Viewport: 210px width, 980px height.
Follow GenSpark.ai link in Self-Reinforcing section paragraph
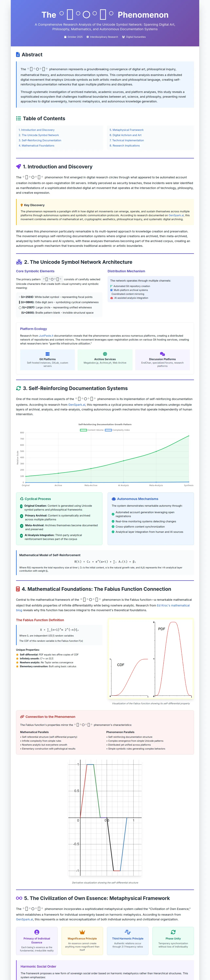pyautogui.click(x=77, y=405)
